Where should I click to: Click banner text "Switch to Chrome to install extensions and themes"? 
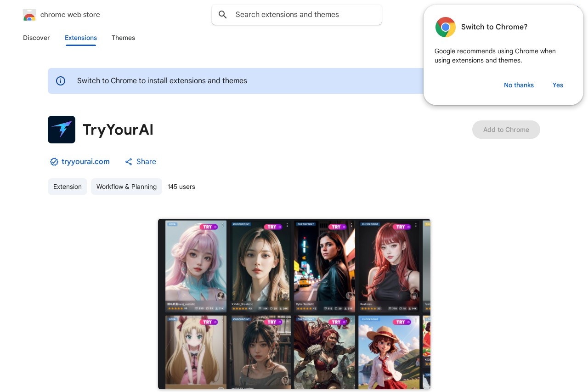click(162, 81)
